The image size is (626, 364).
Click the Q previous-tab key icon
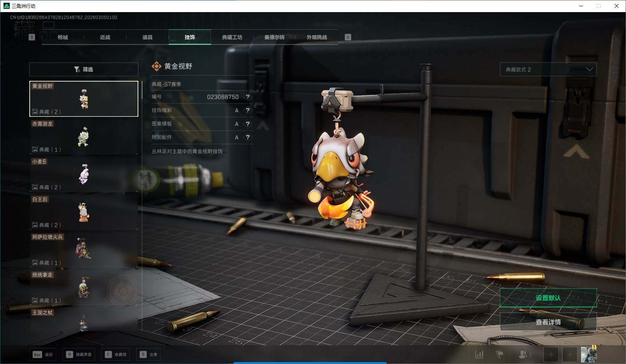[32, 37]
